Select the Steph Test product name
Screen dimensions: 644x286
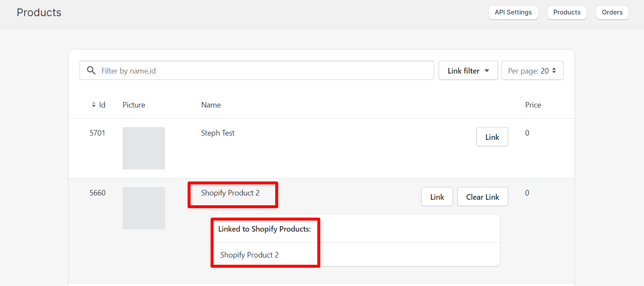[x=218, y=133]
